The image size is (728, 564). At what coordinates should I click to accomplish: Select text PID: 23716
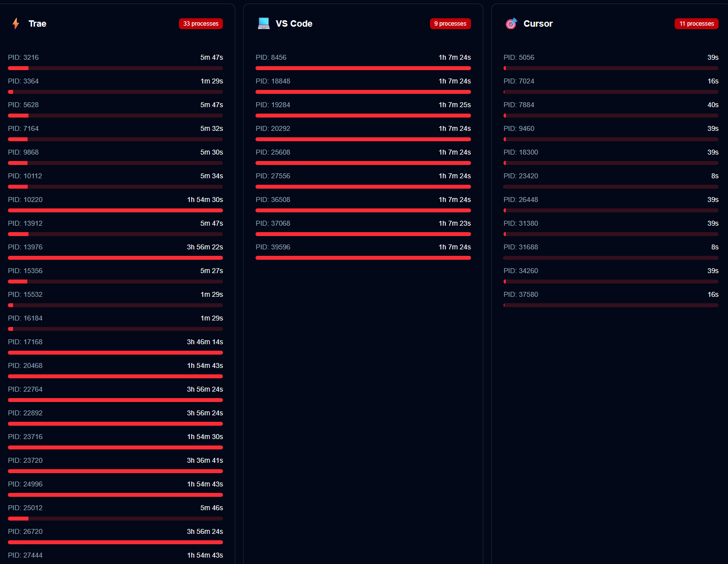click(x=25, y=437)
